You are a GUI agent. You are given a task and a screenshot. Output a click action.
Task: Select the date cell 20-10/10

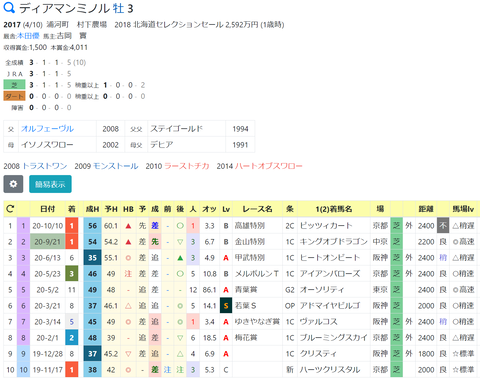point(48,226)
